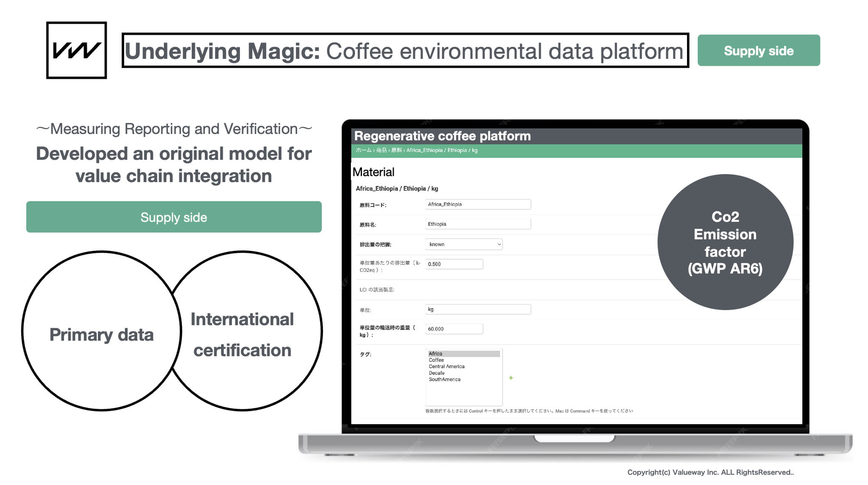
Task: Click the 原料 breadcrumb link
Action: pyautogui.click(x=396, y=150)
